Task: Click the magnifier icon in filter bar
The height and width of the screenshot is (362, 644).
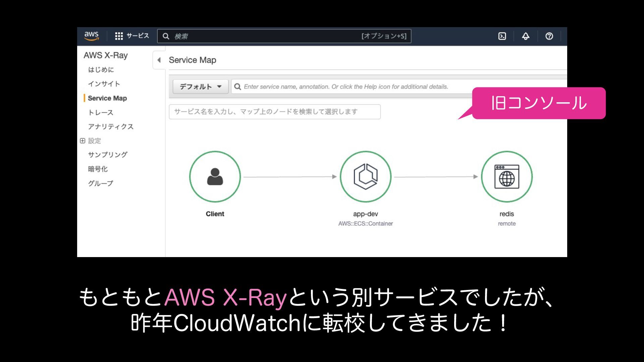Action: [237, 87]
